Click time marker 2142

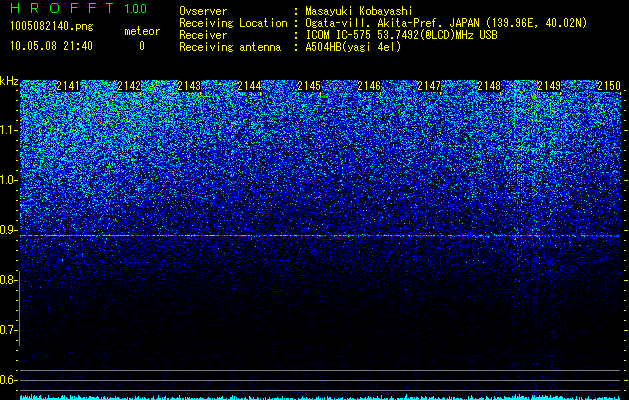(129, 86)
